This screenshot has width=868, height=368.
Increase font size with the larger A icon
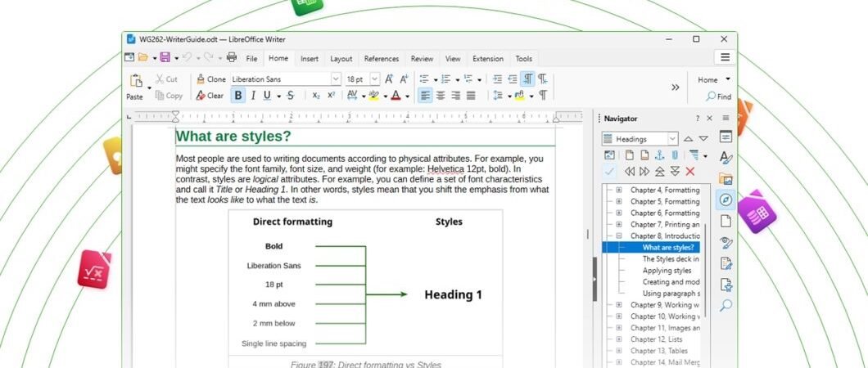point(389,79)
